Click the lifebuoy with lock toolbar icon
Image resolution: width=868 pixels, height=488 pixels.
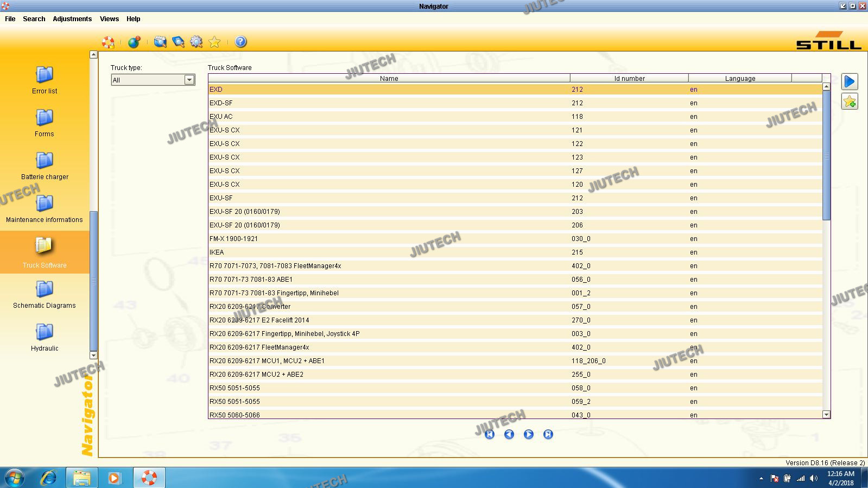click(x=109, y=42)
